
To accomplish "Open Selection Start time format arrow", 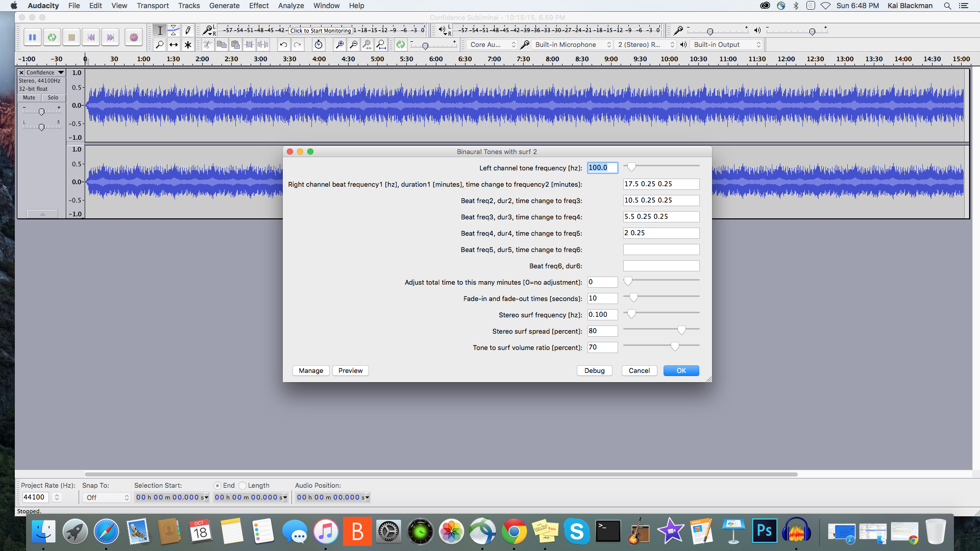I will click(x=206, y=497).
